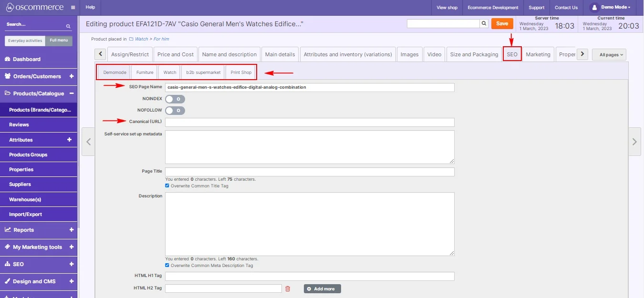Click the SEO sitemap icon in sidebar
The image size is (644, 298).
pos(8,264)
